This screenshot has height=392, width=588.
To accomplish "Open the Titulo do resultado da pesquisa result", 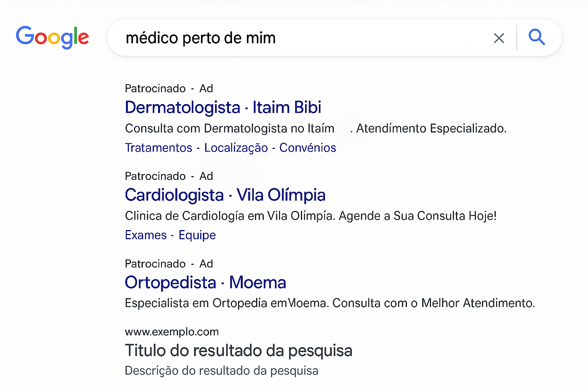I will (x=238, y=351).
